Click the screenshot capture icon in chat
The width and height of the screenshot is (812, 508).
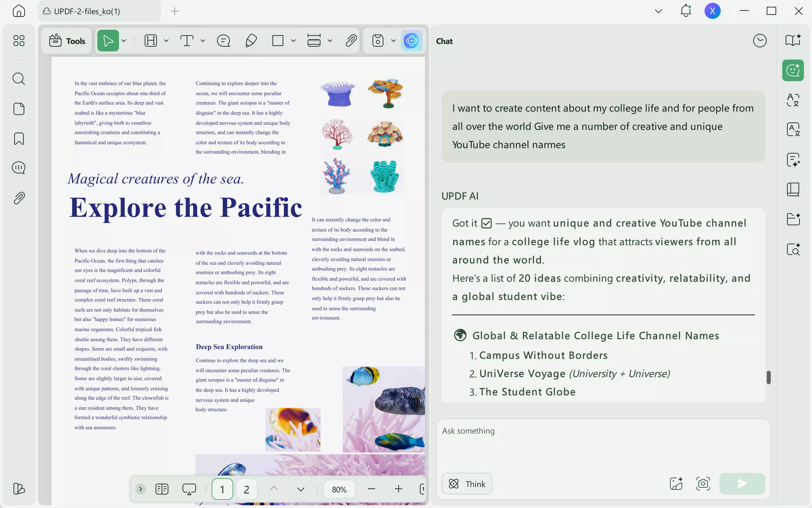coord(703,484)
